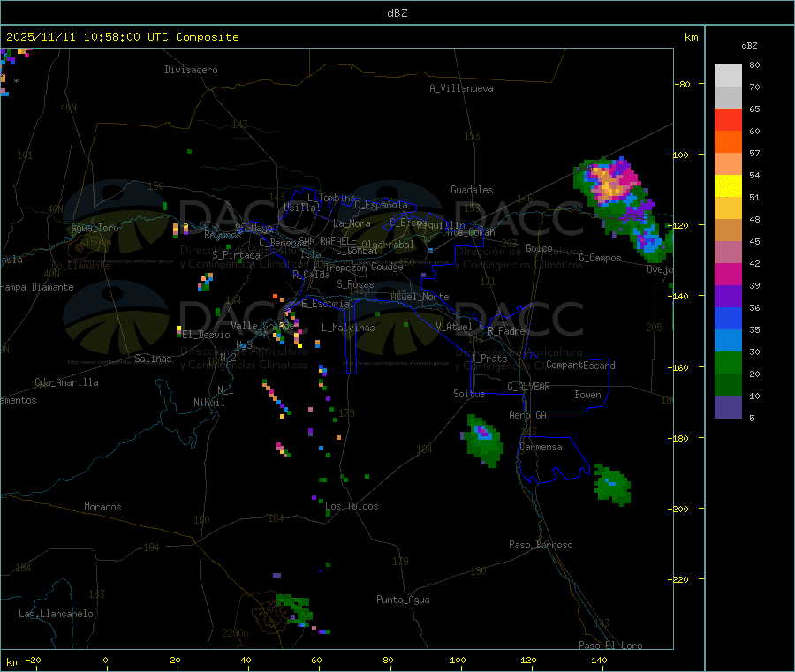The height and width of the screenshot is (672, 795).
Task: Click the S_Pintada label
Action: click(236, 255)
